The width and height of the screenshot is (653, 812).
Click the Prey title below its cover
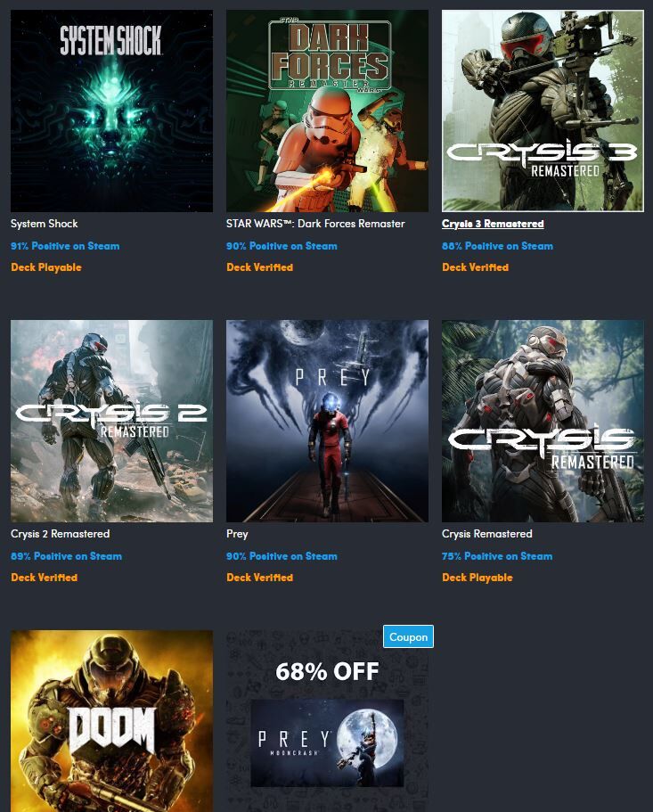[237, 534]
